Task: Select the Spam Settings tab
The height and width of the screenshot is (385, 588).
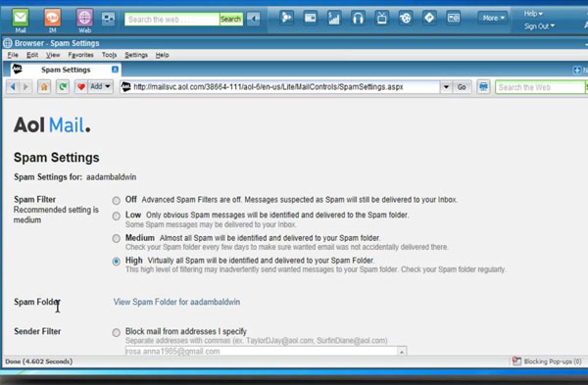Action: pos(66,70)
